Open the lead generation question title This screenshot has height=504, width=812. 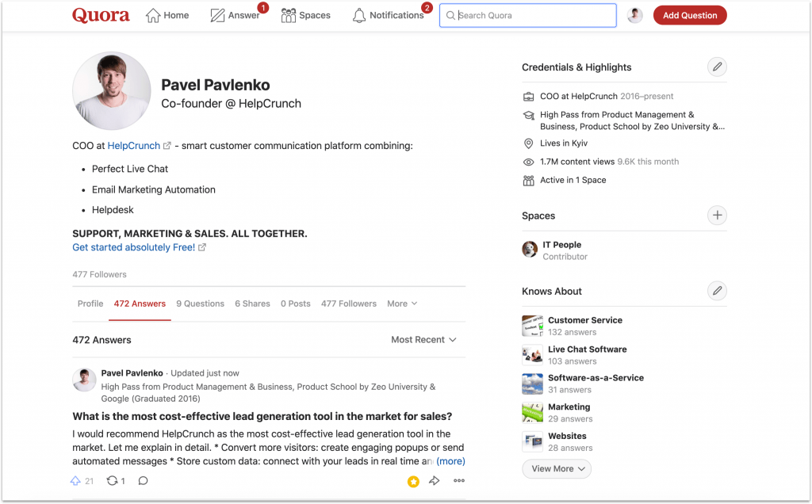(262, 417)
